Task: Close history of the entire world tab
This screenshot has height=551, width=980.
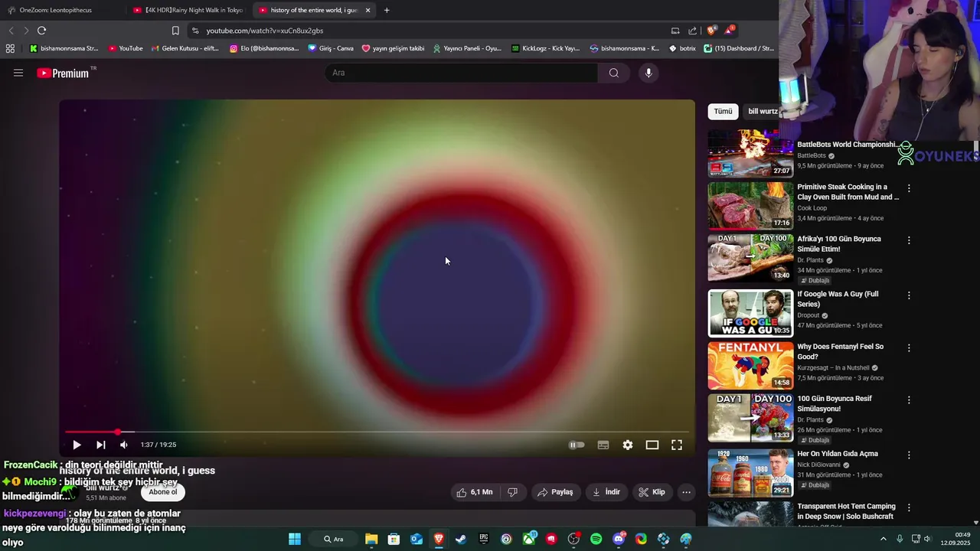Action: [x=367, y=10]
